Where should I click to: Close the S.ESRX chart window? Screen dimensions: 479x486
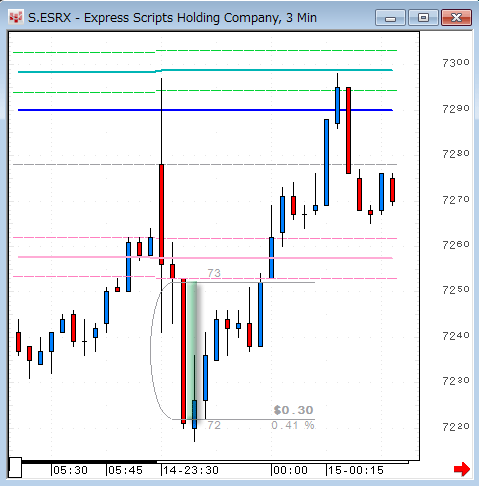tap(456, 18)
